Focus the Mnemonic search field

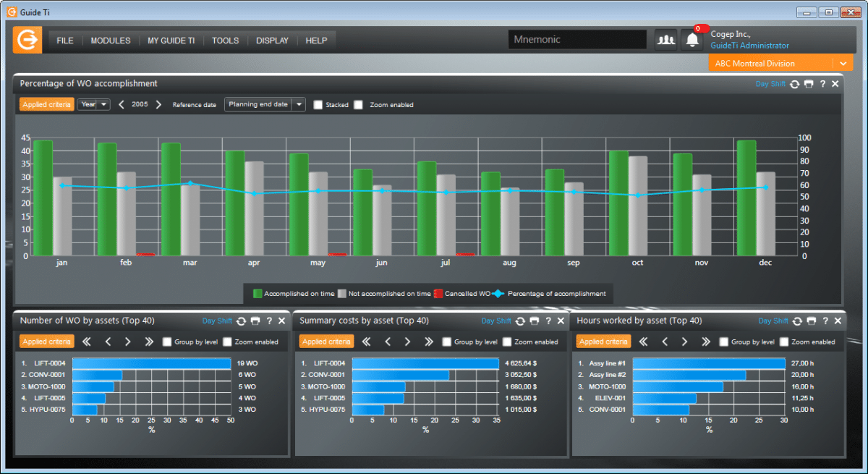pos(577,40)
